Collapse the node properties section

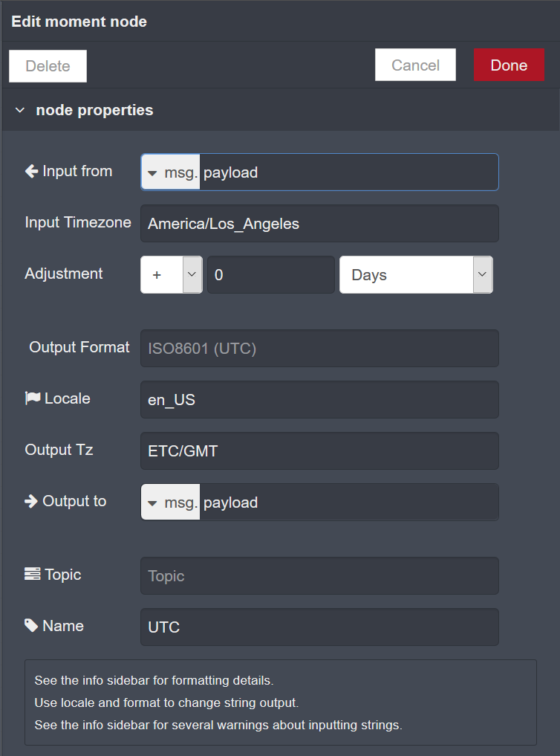click(20, 111)
